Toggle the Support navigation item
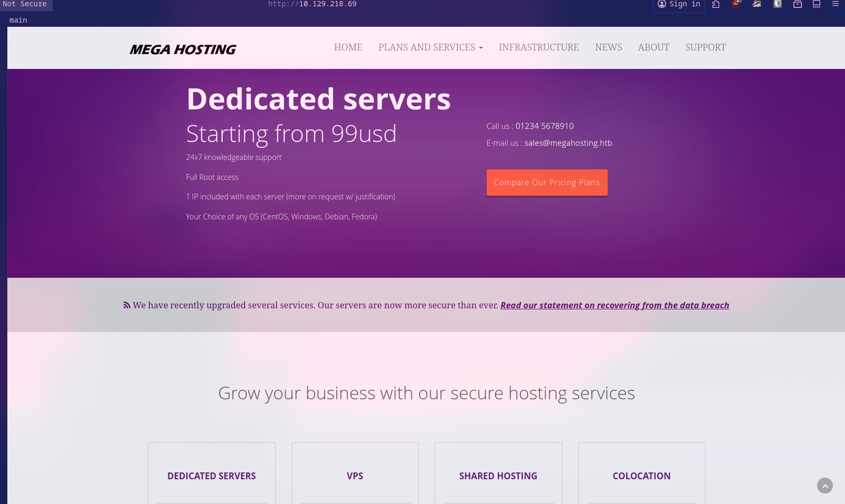 706,47
